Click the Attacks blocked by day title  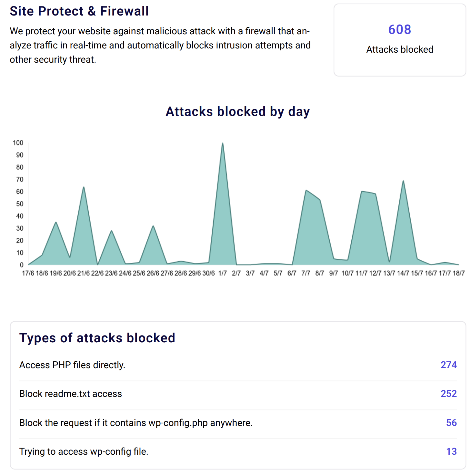coord(237,111)
